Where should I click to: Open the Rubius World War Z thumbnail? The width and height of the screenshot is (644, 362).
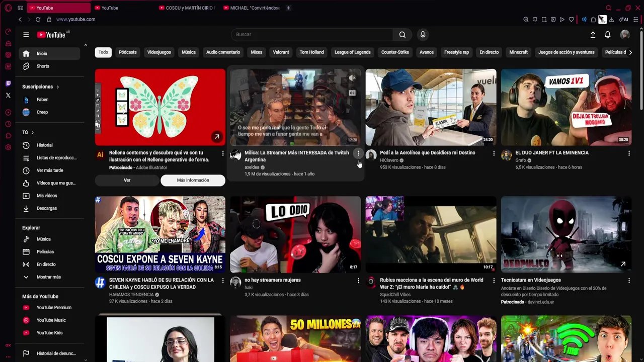click(431, 234)
